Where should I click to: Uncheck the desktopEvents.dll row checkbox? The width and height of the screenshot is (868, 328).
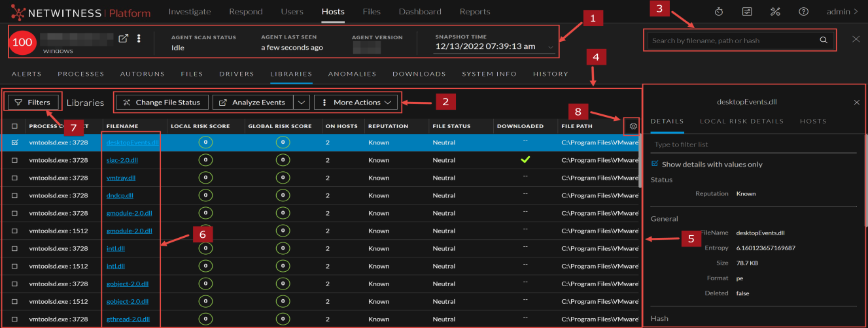tap(14, 142)
